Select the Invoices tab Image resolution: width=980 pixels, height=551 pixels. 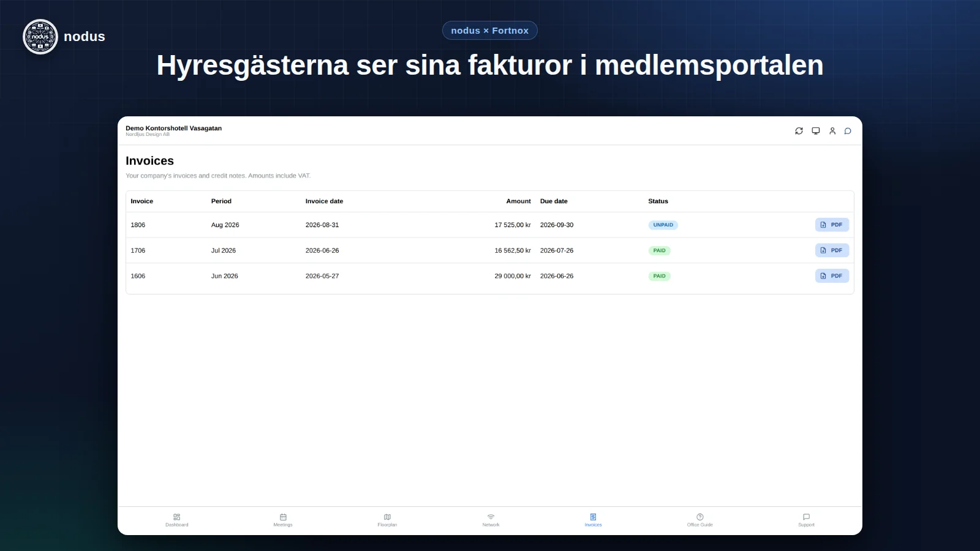click(593, 520)
